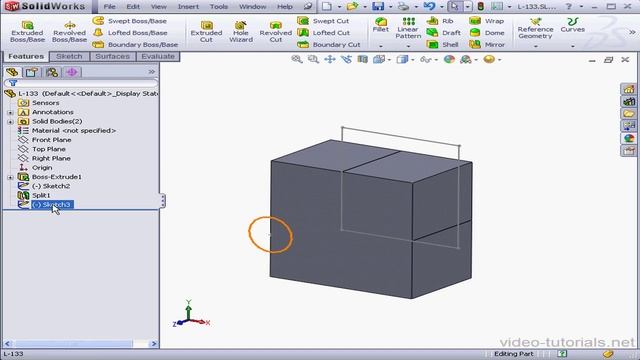
Task: Expand the manager pane tabs chevron
Action: pos(151,72)
